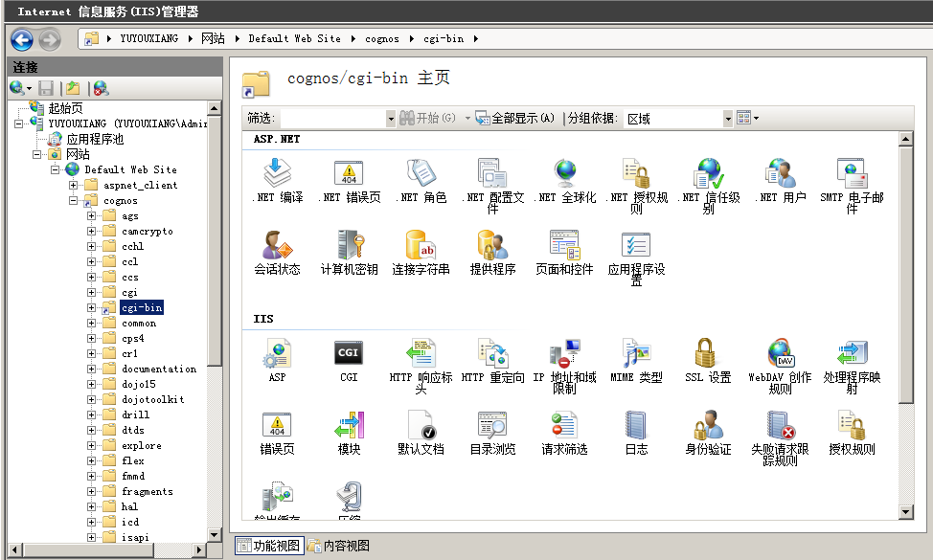Open the .NET 编译 feature
This screenshot has height=560, width=933.
[x=277, y=180]
